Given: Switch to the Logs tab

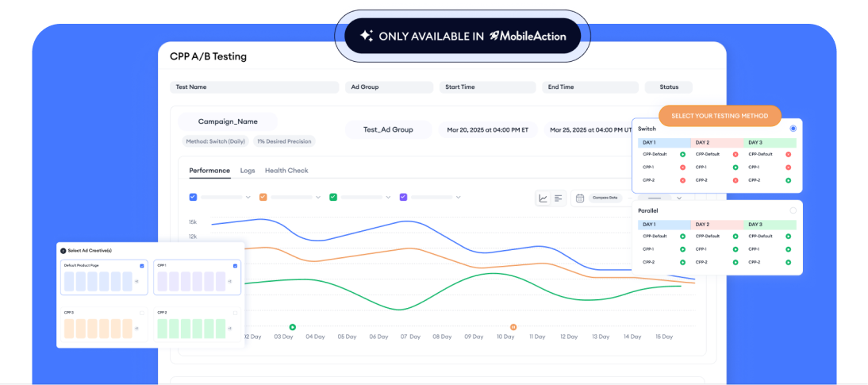Looking at the screenshot, I should 248,171.
